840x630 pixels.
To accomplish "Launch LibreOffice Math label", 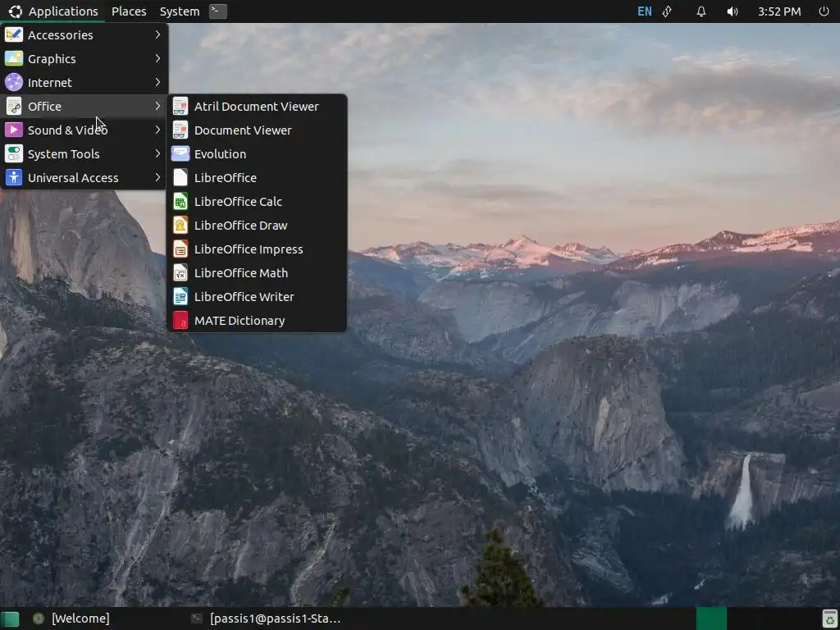I will click(241, 272).
